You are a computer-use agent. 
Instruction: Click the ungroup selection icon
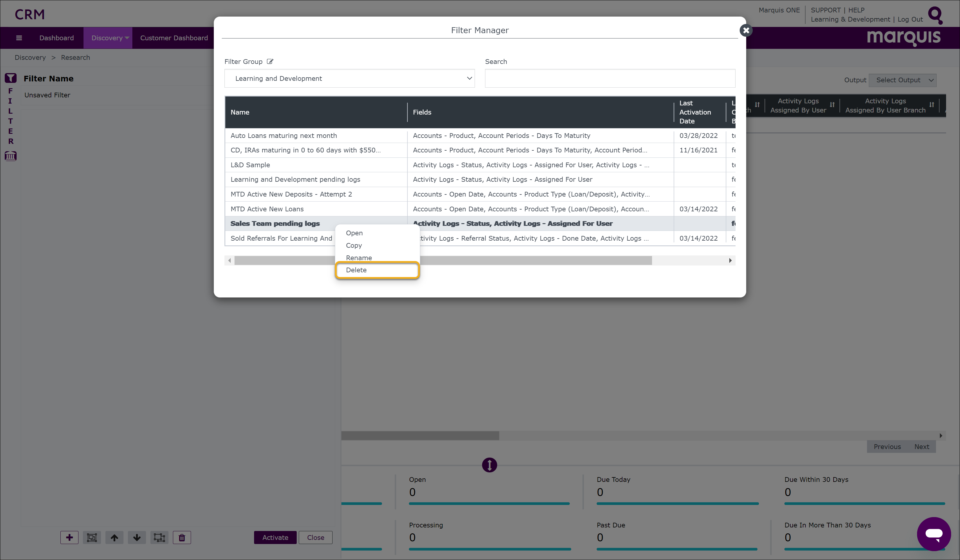tap(159, 537)
